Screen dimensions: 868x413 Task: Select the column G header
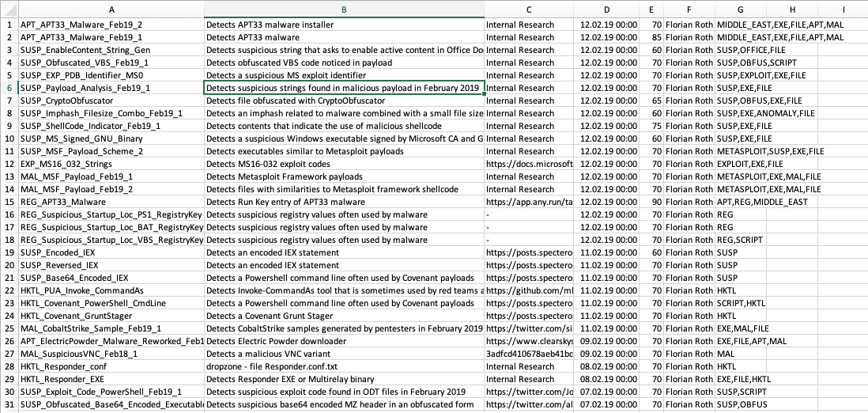click(740, 9)
